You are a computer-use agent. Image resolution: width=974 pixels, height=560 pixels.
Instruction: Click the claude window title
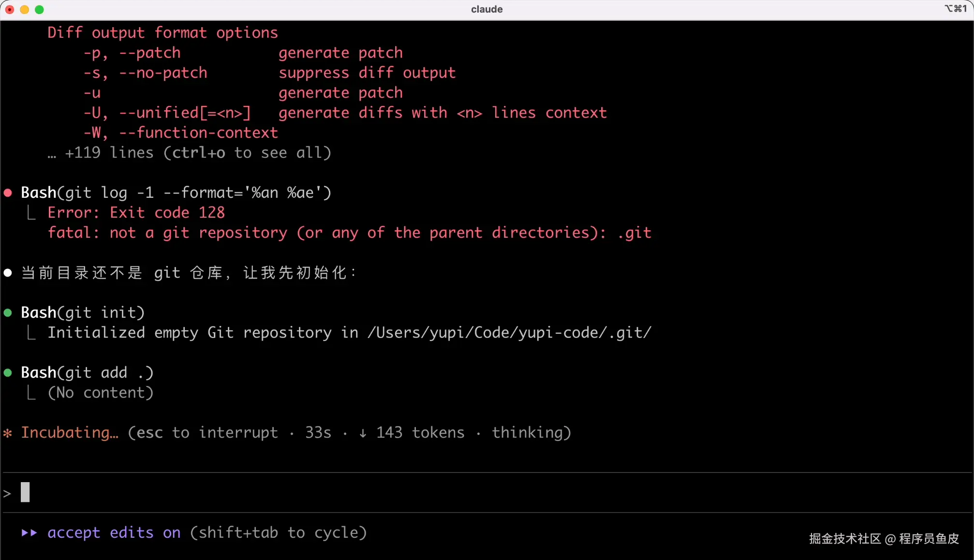click(x=487, y=9)
